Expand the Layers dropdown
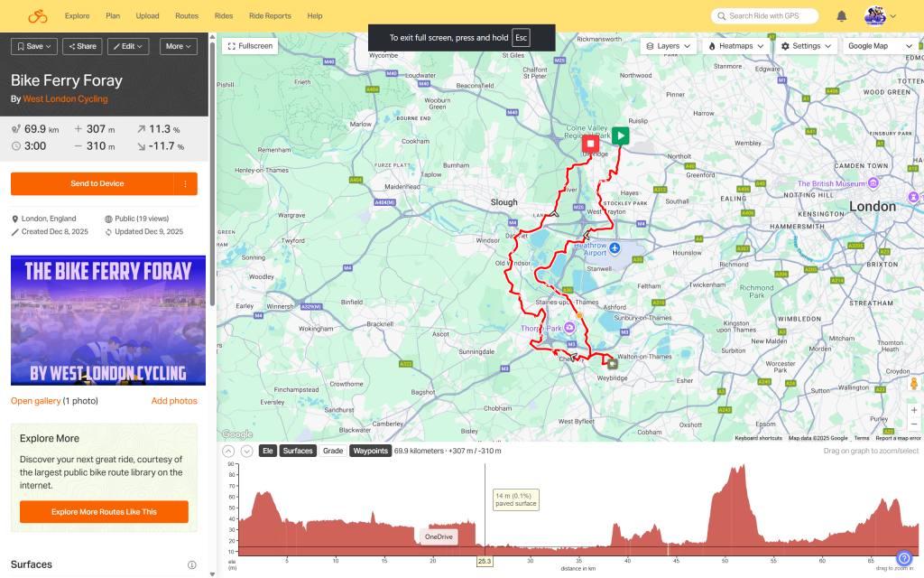This screenshot has width=924, height=578. coord(669,45)
